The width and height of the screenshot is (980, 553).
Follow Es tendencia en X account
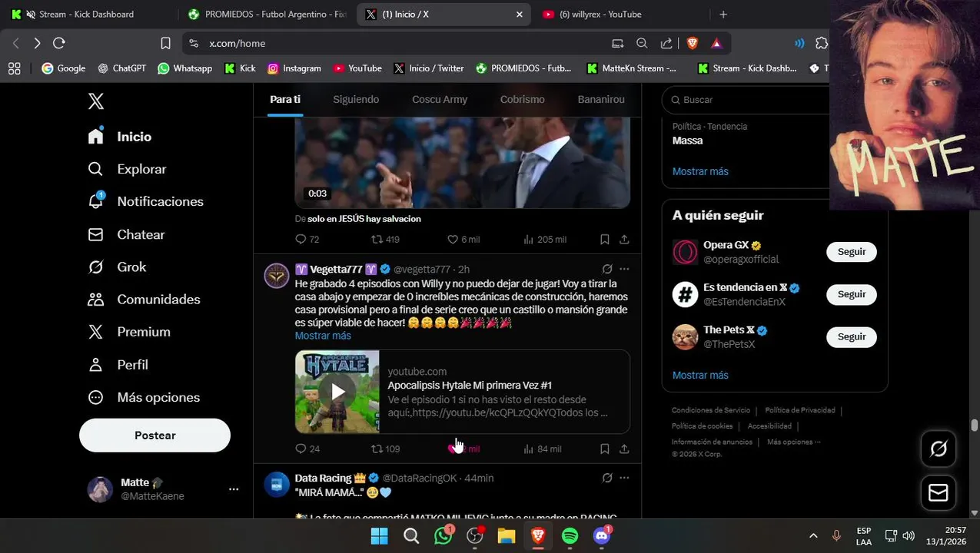click(x=852, y=294)
